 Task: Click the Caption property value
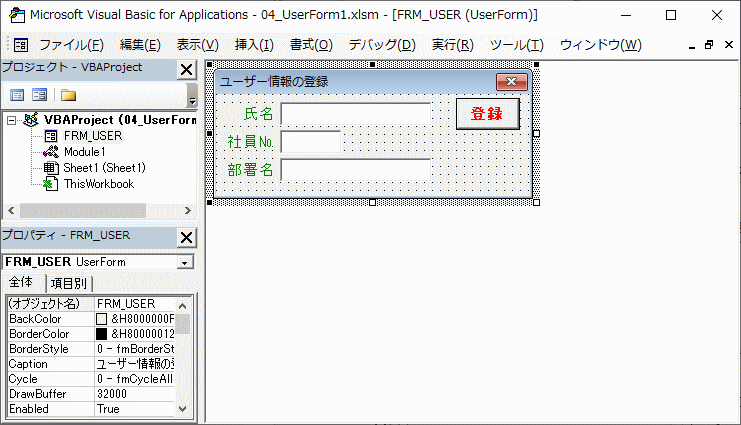pos(135,364)
